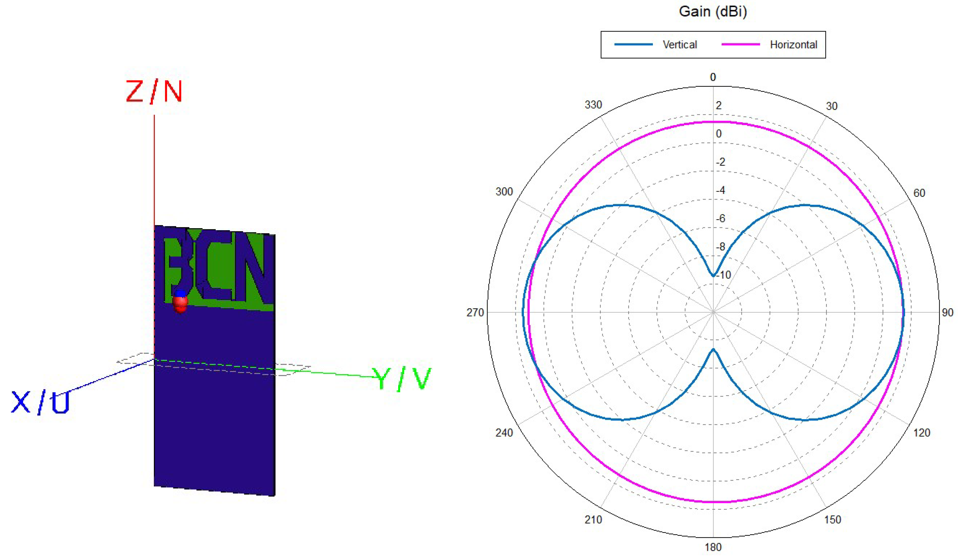
Task: Click the X / U axis label
Action: (x=40, y=402)
